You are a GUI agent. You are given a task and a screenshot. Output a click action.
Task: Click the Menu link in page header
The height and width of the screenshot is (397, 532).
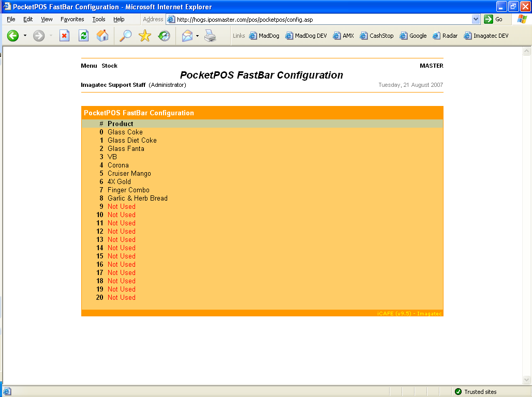point(88,66)
